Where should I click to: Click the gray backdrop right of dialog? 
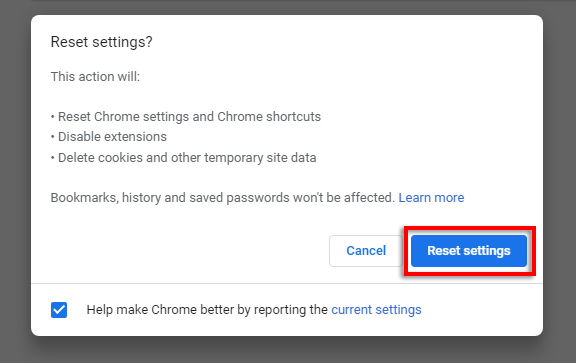coord(559,176)
